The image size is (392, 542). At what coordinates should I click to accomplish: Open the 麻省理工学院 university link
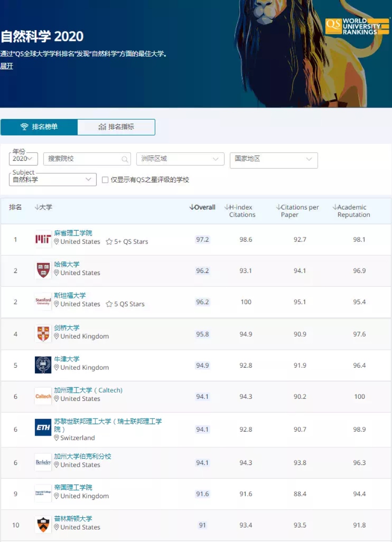pyautogui.click(x=73, y=233)
